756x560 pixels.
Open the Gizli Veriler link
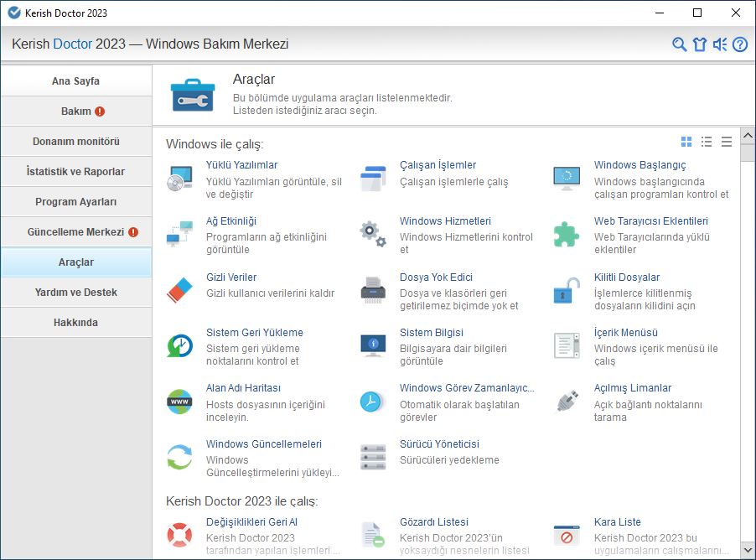point(231,277)
